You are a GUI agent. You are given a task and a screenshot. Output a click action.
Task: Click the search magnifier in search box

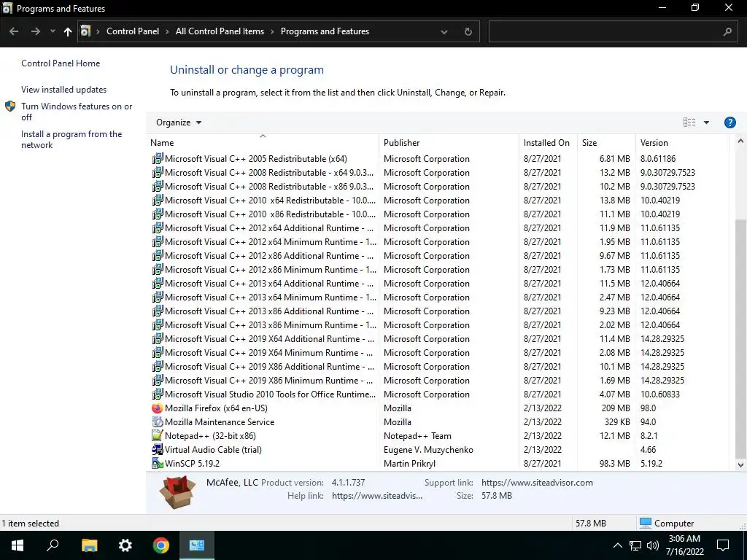tap(727, 31)
